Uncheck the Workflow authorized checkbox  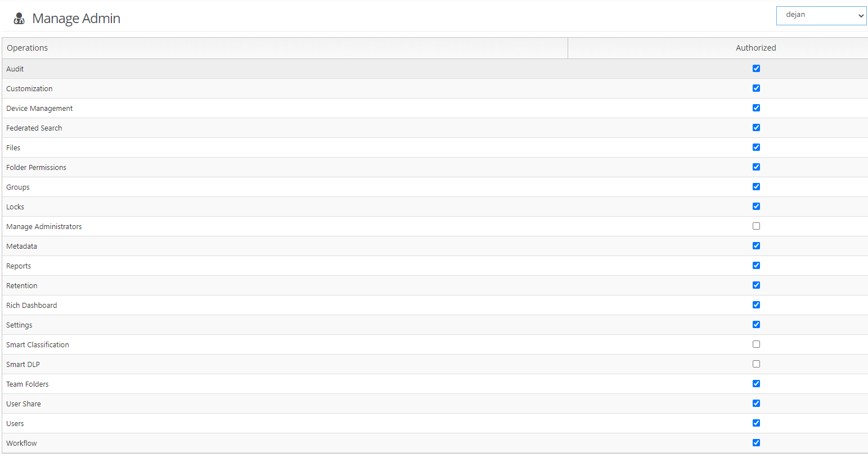tap(756, 443)
